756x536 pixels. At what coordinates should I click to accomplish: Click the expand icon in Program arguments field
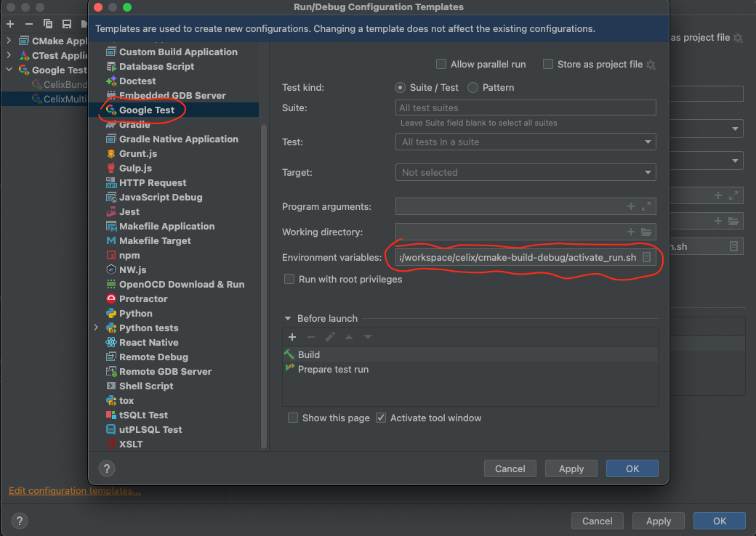647,207
